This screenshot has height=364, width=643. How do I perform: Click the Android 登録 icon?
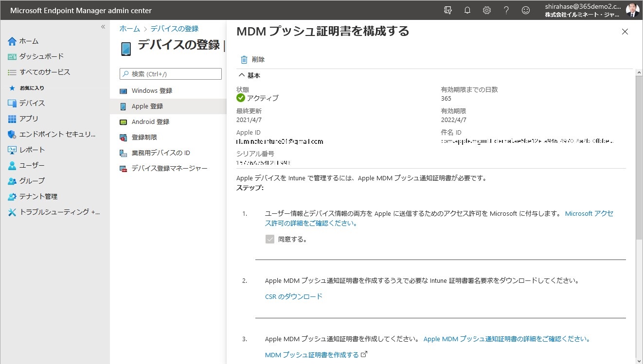pyautogui.click(x=123, y=122)
